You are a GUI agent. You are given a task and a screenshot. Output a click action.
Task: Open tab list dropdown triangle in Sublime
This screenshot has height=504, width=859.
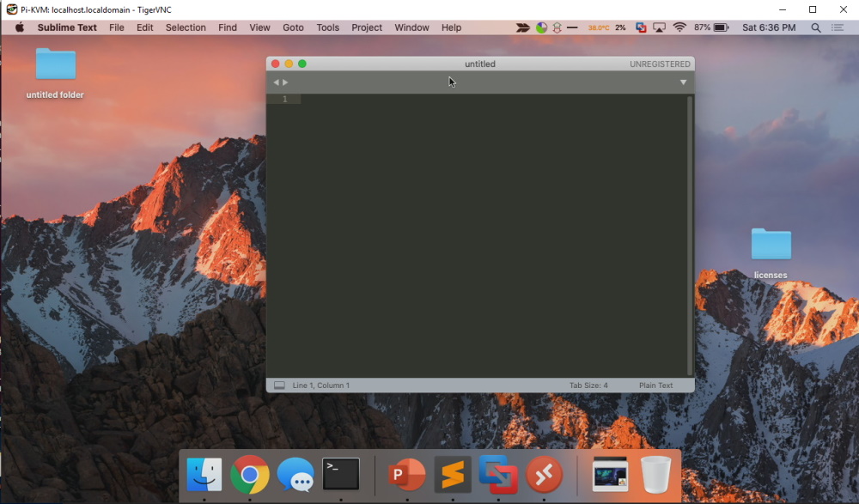pyautogui.click(x=683, y=82)
